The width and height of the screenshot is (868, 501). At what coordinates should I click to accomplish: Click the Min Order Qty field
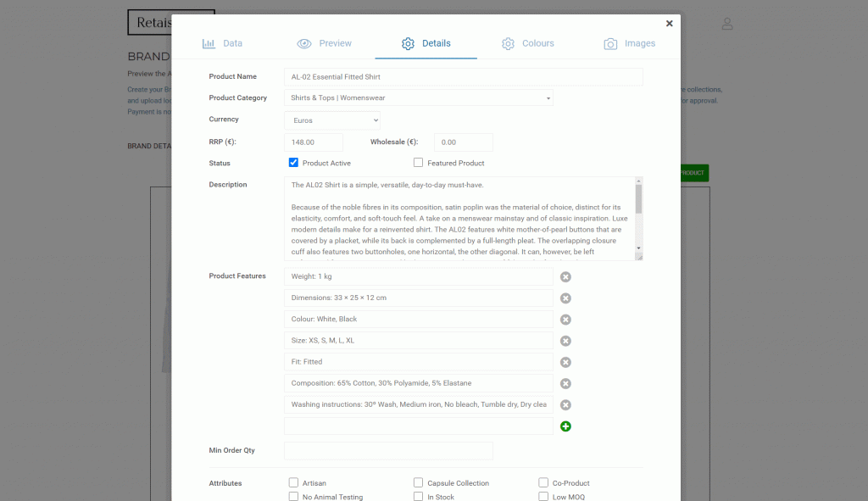click(388, 451)
